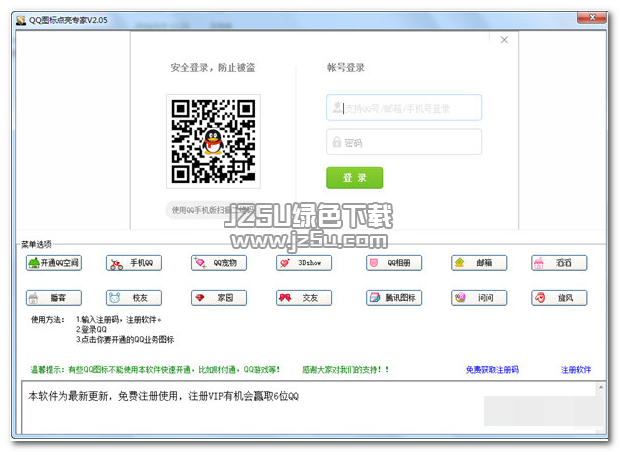619x452 pixels.
Task: Click the 旋风 button
Action: pyautogui.click(x=559, y=298)
